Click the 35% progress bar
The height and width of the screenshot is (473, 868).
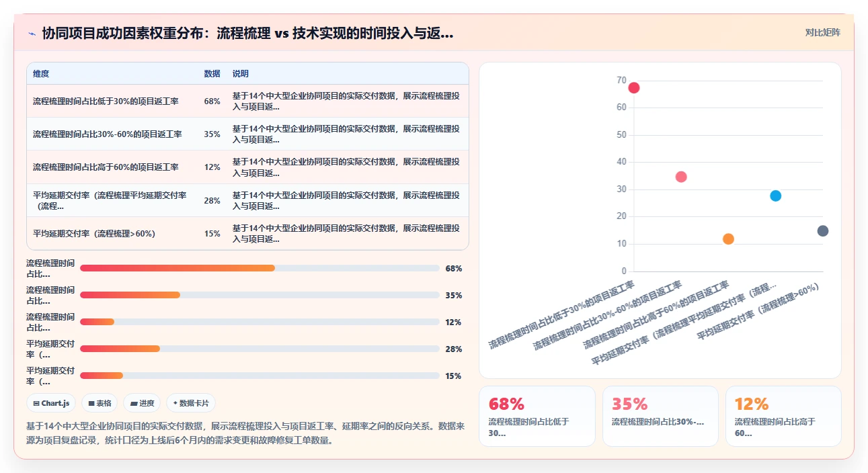(260, 295)
